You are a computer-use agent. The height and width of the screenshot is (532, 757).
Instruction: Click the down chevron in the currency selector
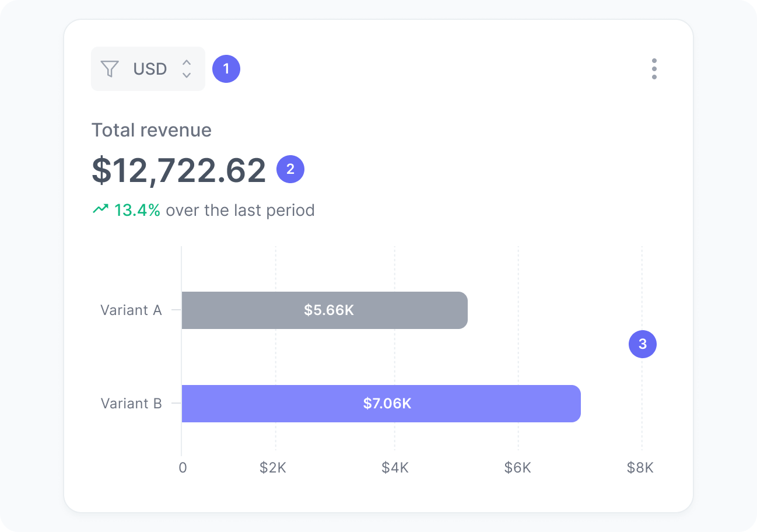pos(186,74)
